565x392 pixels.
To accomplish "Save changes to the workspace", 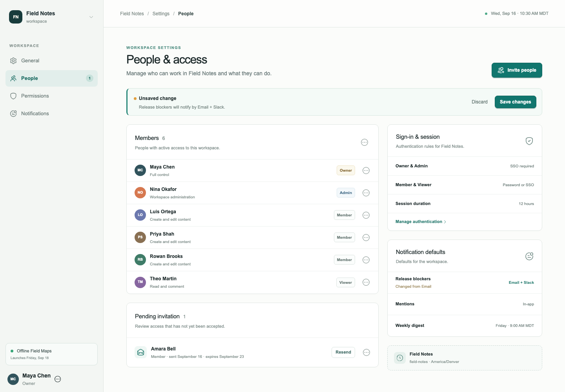I will point(516,102).
